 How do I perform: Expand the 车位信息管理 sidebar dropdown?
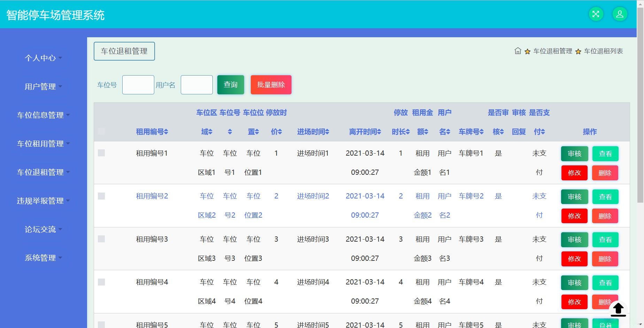(x=43, y=115)
